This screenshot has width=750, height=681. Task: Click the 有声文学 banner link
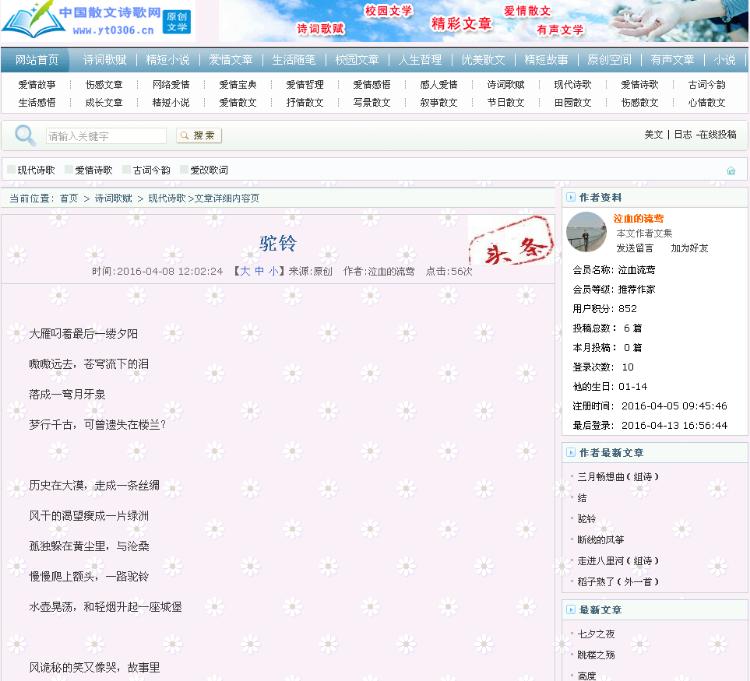click(x=560, y=30)
